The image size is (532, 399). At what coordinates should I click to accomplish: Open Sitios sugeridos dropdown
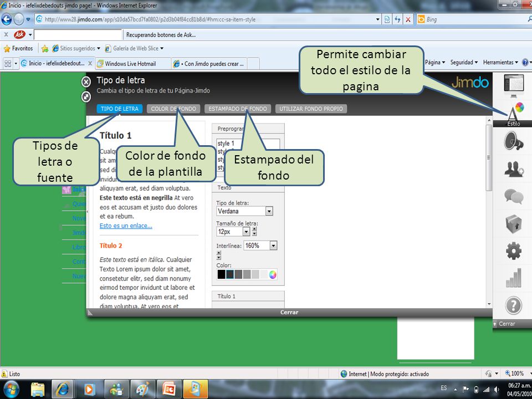pyautogui.click(x=76, y=48)
